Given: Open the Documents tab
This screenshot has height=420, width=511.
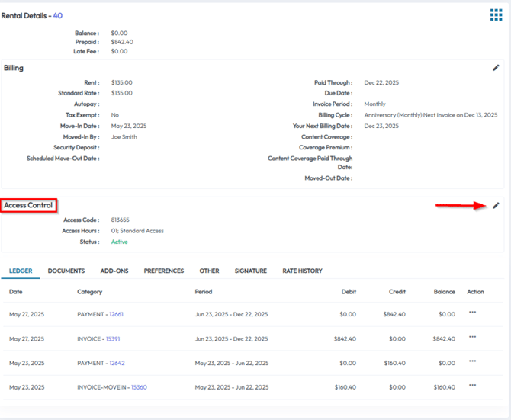Looking at the screenshot, I should coord(66,271).
